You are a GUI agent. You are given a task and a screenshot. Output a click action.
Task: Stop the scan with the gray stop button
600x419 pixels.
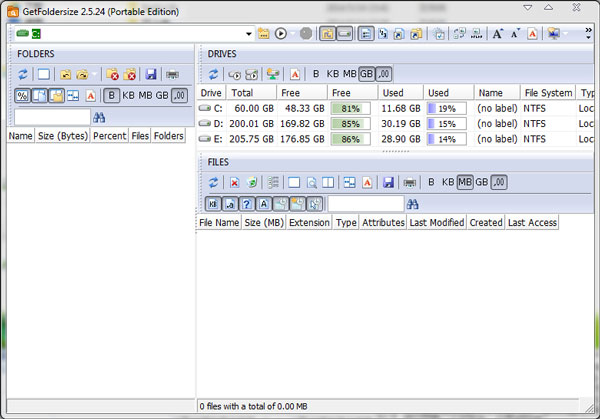(306, 34)
